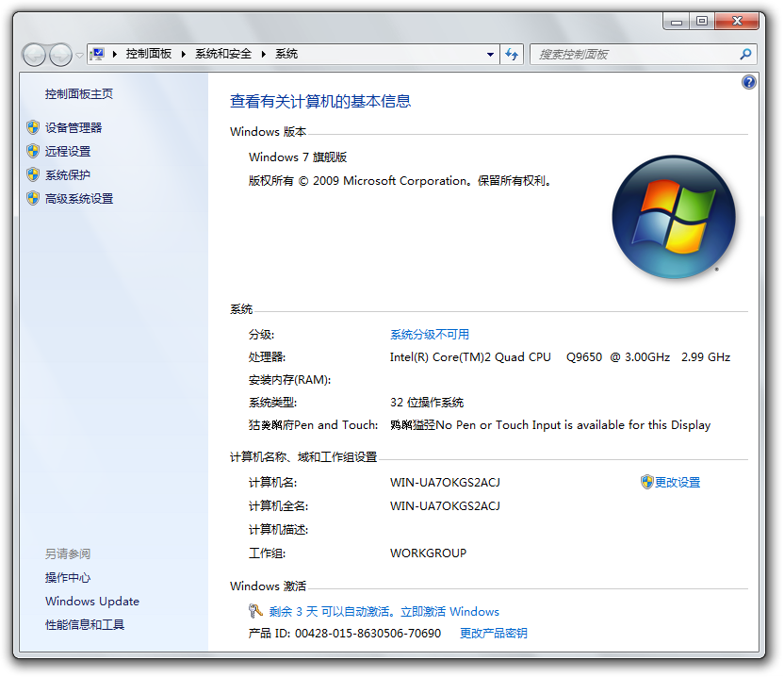Expand the arrow after 系统和安全 breadcrumb
The height and width of the screenshot is (677, 784).
pyautogui.click(x=264, y=54)
